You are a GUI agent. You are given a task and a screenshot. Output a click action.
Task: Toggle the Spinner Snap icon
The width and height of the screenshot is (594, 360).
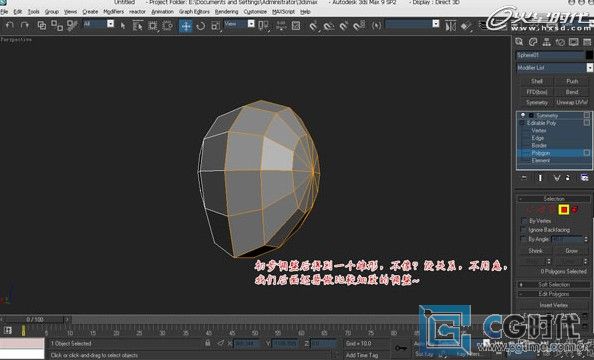(359, 25)
